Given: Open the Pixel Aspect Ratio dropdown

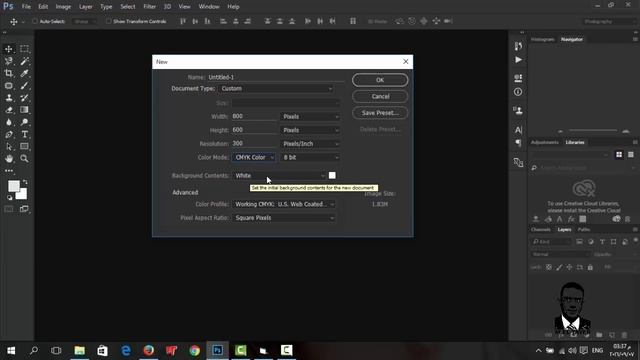Looking at the screenshot, I should tap(284, 218).
